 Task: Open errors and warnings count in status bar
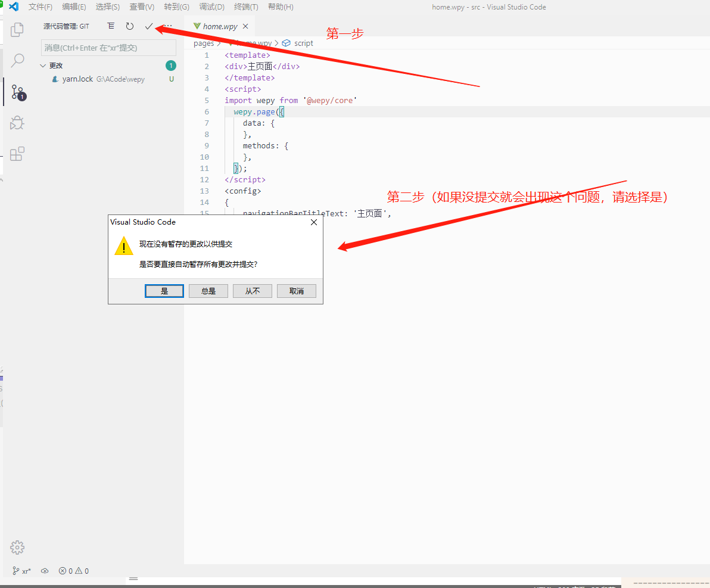[x=74, y=571]
